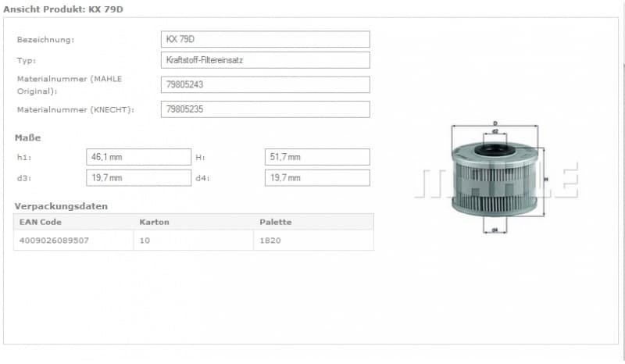The image size is (625, 364).
Task: Open the fuel filter product image
Action: (x=497, y=177)
